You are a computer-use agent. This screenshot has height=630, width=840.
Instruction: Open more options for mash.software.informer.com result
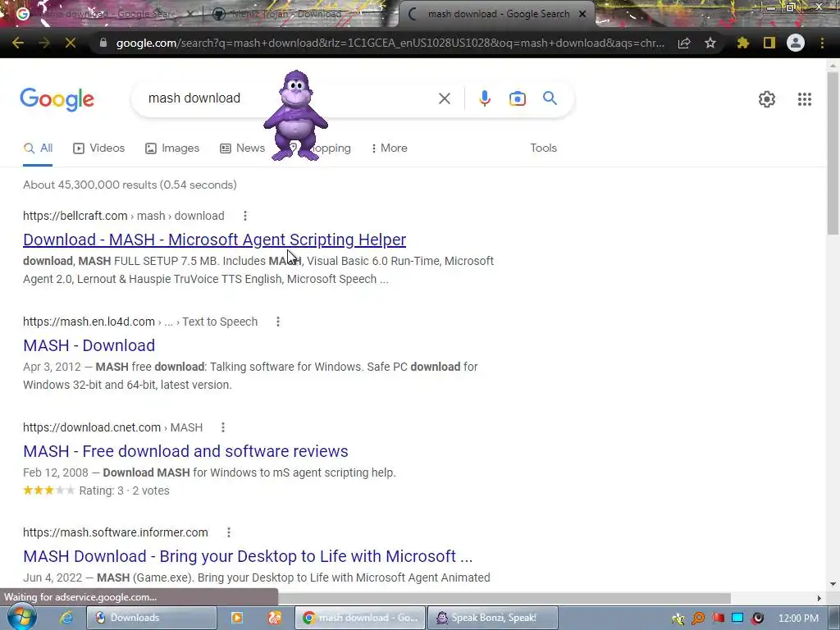(228, 532)
